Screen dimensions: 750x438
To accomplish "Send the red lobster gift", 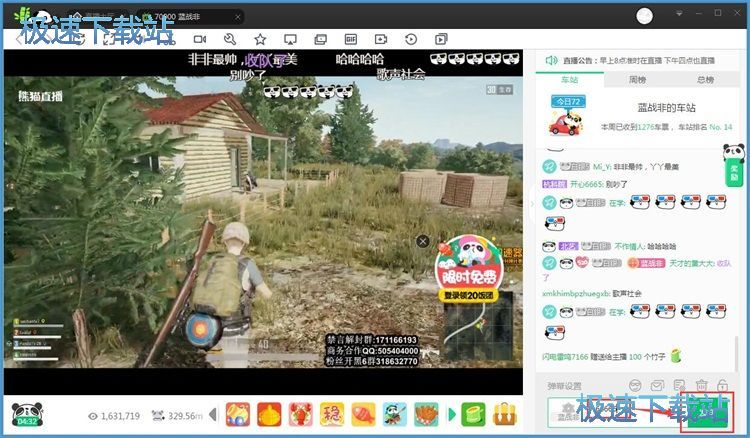I will tap(300, 414).
